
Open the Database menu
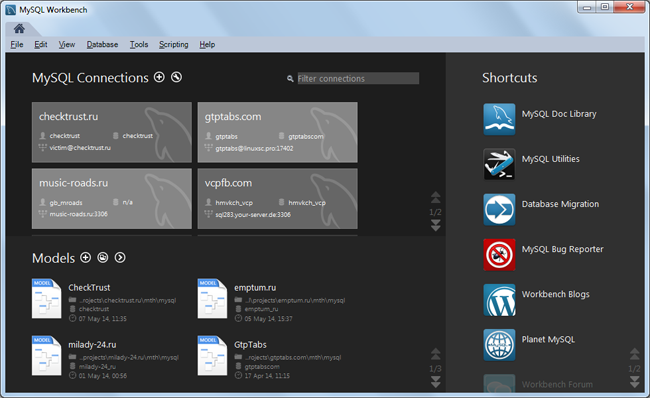click(x=102, y=44)
